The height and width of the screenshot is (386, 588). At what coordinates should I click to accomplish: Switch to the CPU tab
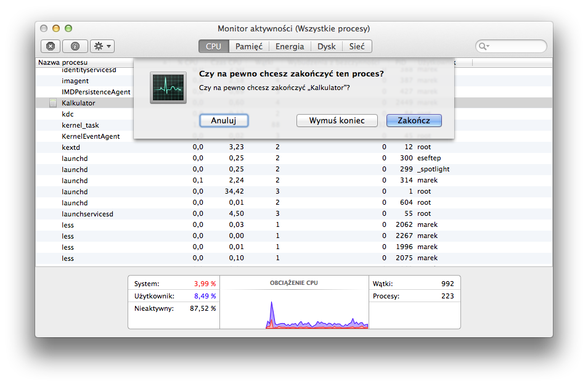pyautogui.click(x=214, y=46)
